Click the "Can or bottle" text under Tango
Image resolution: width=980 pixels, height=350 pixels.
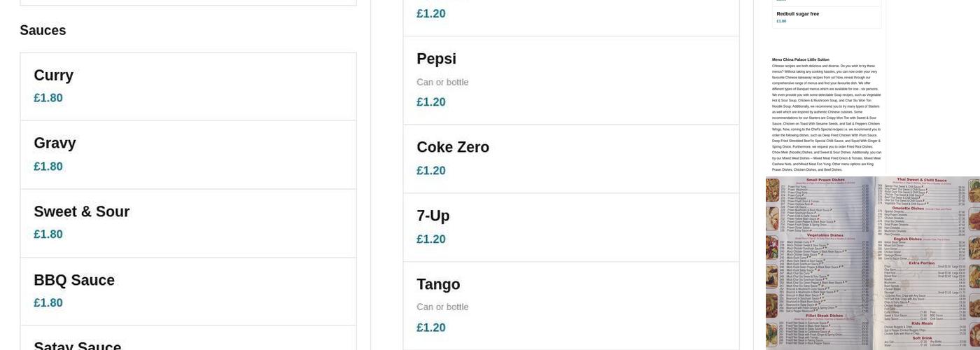(x=442, y=307)
